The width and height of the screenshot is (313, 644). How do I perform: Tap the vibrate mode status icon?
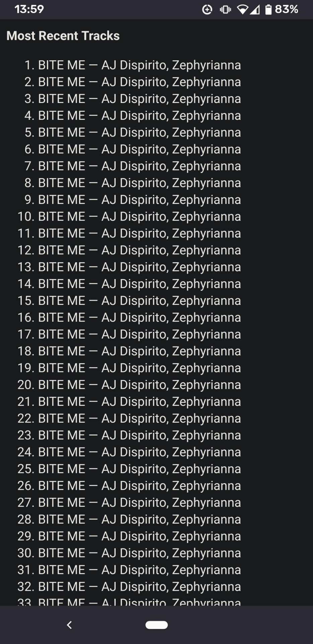pyautogui.click(x=225, y=9)
